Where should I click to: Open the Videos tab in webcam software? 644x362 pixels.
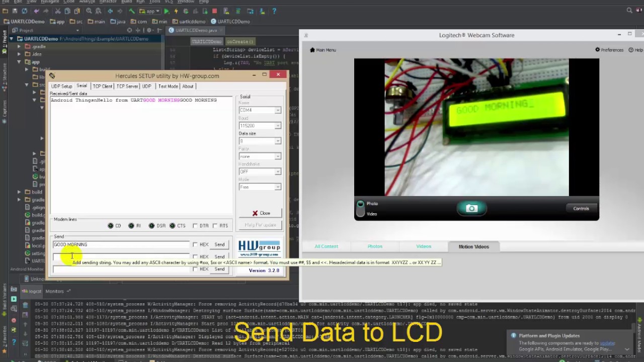[x=424, y=246]
